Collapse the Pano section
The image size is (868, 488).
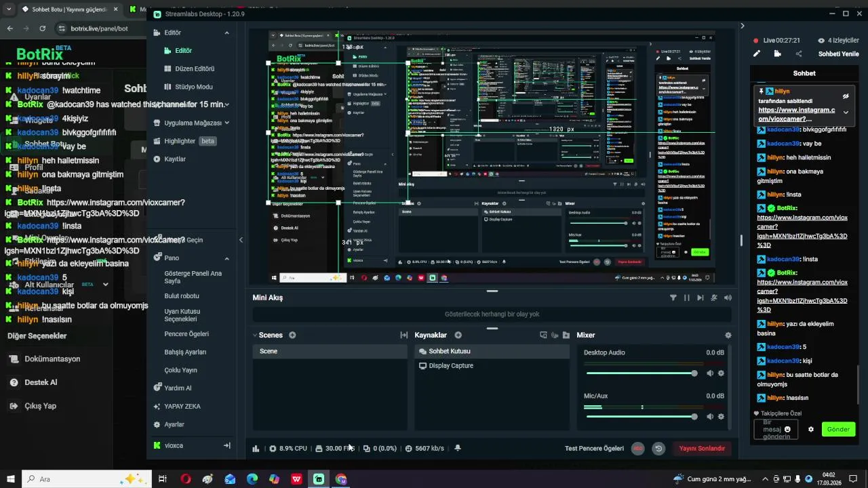click(226, 258)
